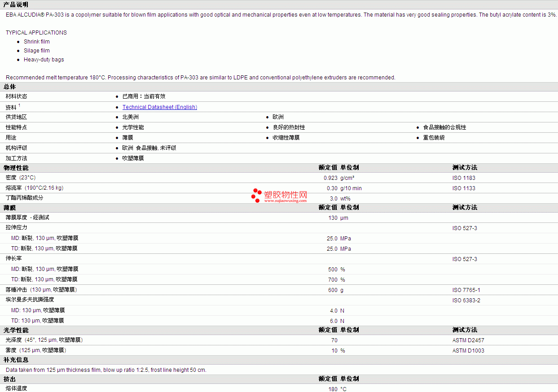
Task: Select the butyl acrylate content value 3.0
Action: pos(334,199)
